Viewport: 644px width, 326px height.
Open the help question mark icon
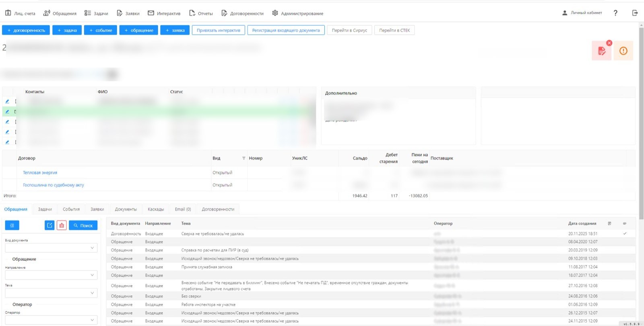(x=615, y=13)
